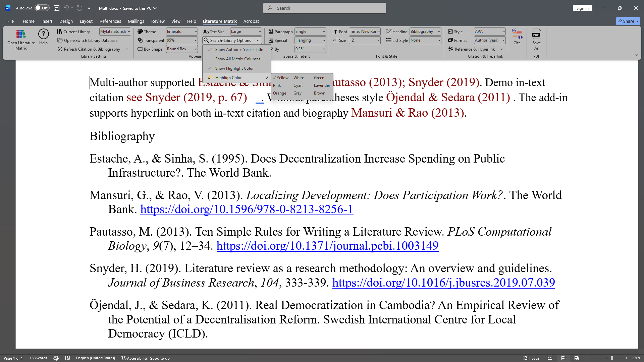Click the Theme palette icon

click(x=140, y=32)
